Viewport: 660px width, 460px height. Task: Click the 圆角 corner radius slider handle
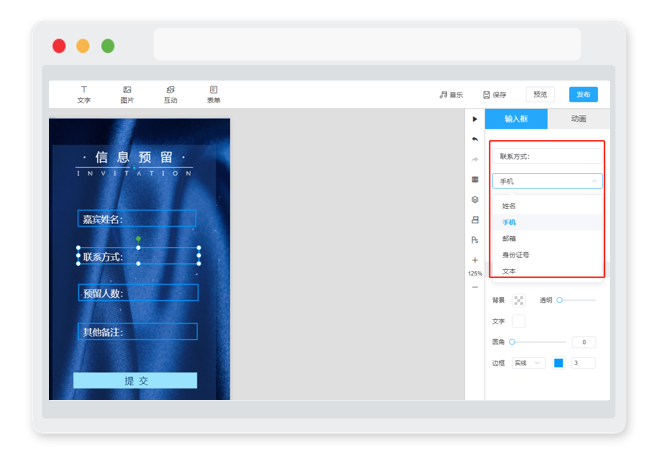[512, 342]
